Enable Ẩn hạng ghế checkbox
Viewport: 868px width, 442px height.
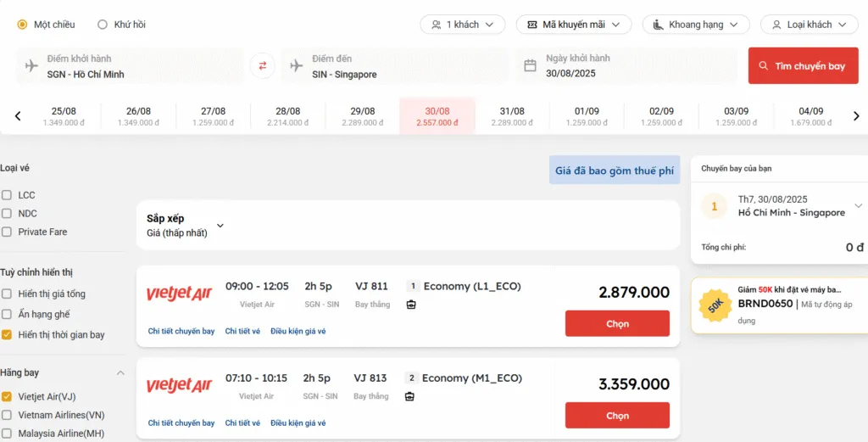click(x=7, y=314)
